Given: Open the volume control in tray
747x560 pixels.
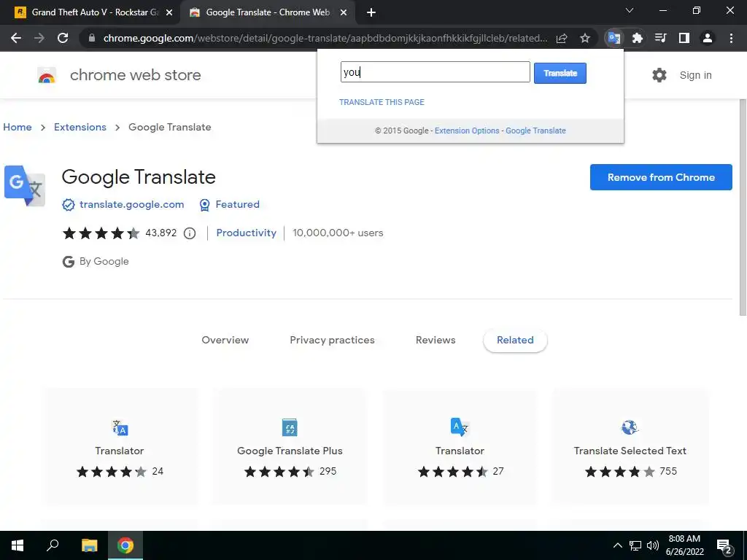Looking at the screenshot, I should (653, 545).
